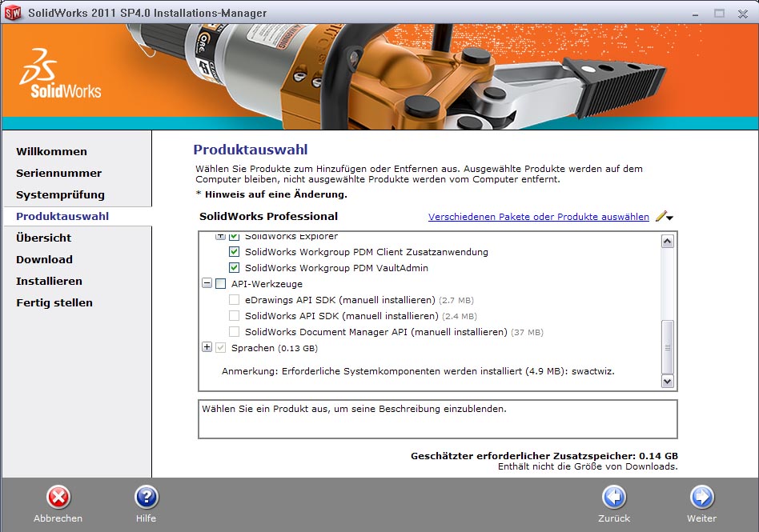759x532 pixels.
Task: Select 'SolidWorks API SDK (manuell installieren)' row text
Action: [x=360, y=316]
